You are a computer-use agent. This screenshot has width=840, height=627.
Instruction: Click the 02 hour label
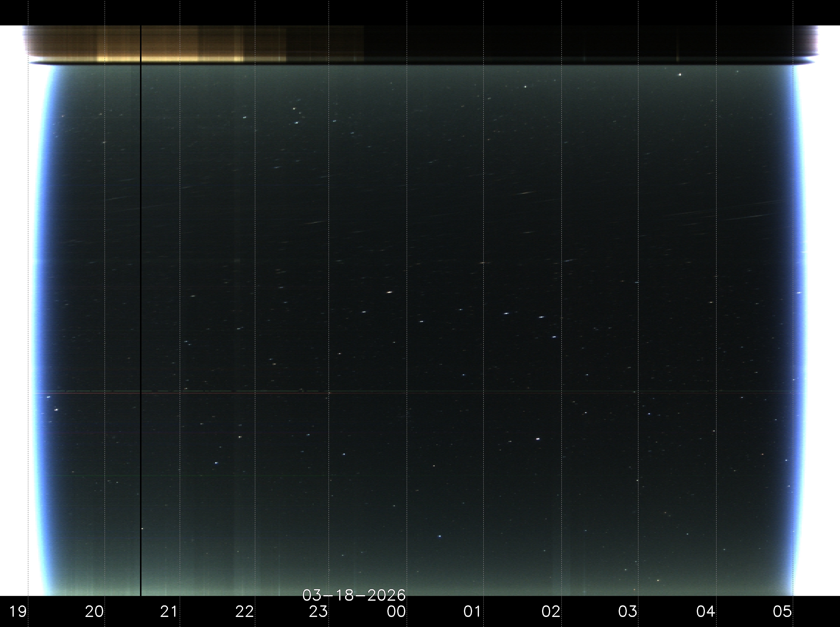click(551, 612)
